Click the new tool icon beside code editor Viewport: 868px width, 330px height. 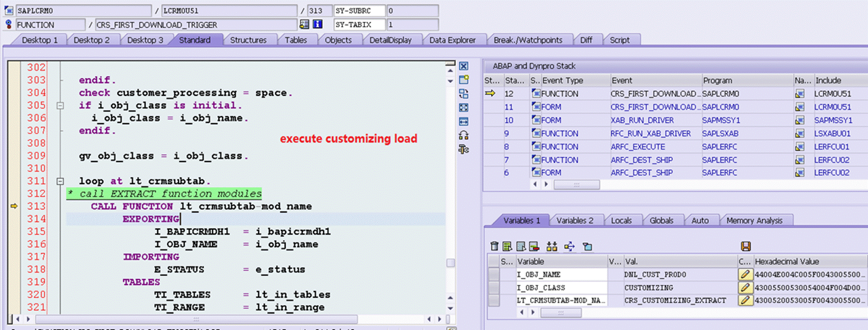tap(464, 80)
